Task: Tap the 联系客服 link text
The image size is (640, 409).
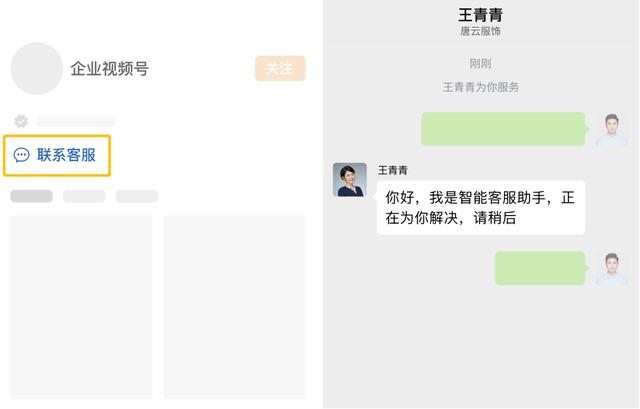Action: (x=67, y=155)
